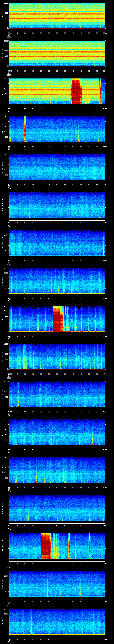
Task: Open the spectrogram panel starting at 3:41:00
Action: pos(57,167)
